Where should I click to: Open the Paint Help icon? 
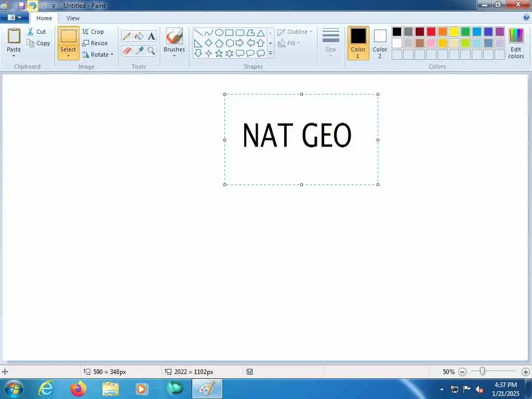tap(526, 17)
